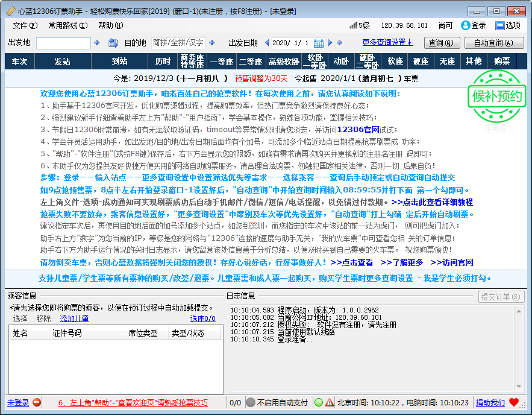Click the 高级软卧 column header
The width and height of the screenshot is (532, 415).
click(x=284, y=62)
